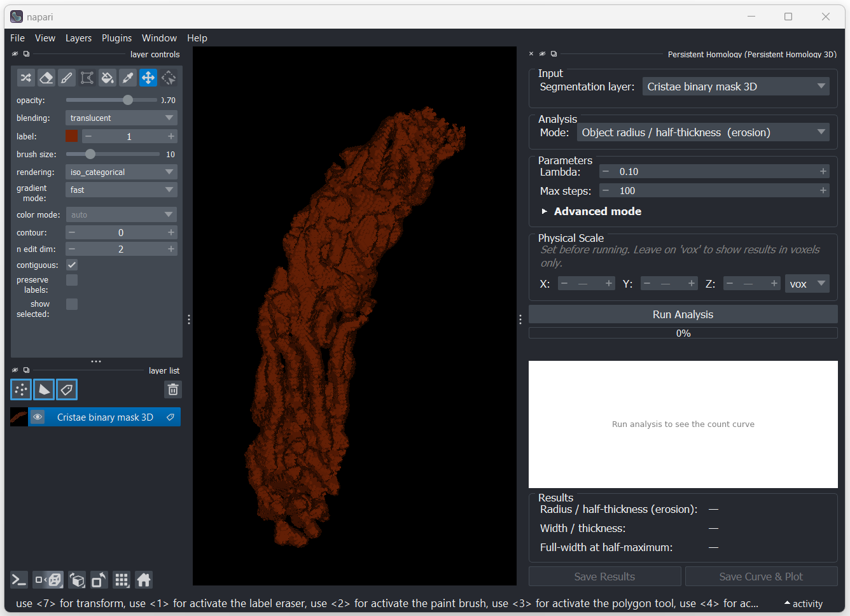Open the Window menu

159,38
